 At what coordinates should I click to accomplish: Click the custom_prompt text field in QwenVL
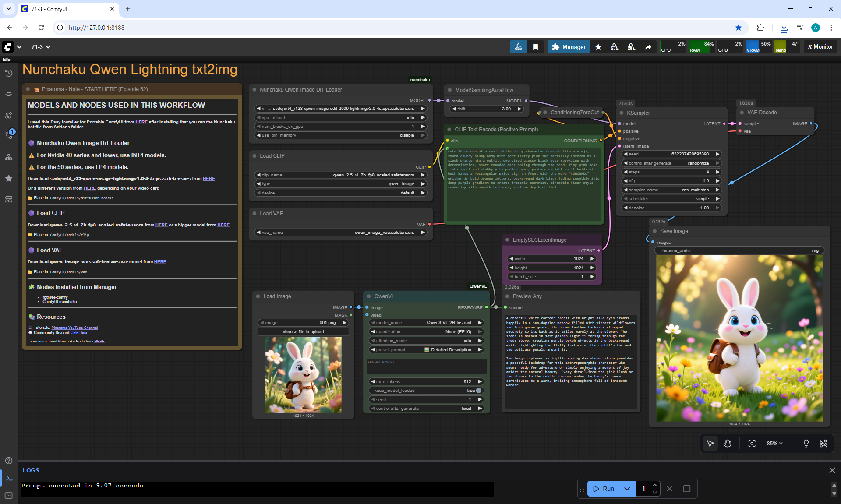click(x=426, y=367)
